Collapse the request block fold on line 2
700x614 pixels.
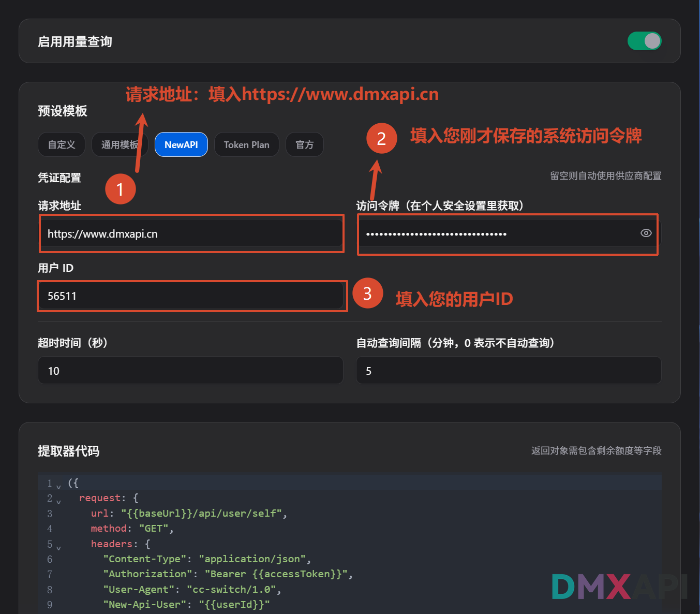(x=58, y=502)
